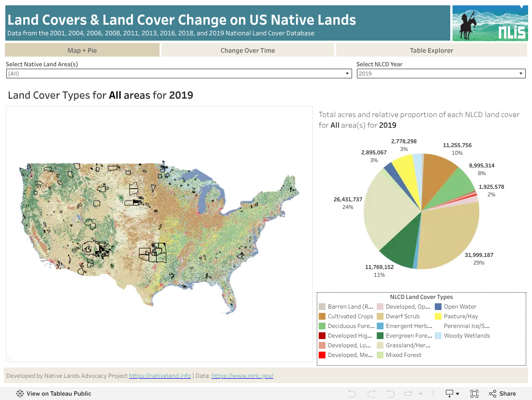Viewport: 532px width, 400px height.
Task: Select the Developed, Op... legend swatch
Action: [380, 307]
